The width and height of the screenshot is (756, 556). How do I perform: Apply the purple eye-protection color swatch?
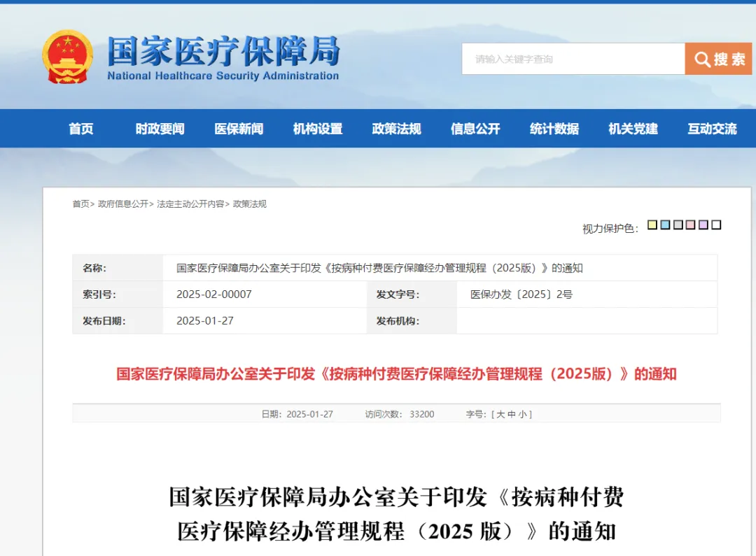[703, 225]
